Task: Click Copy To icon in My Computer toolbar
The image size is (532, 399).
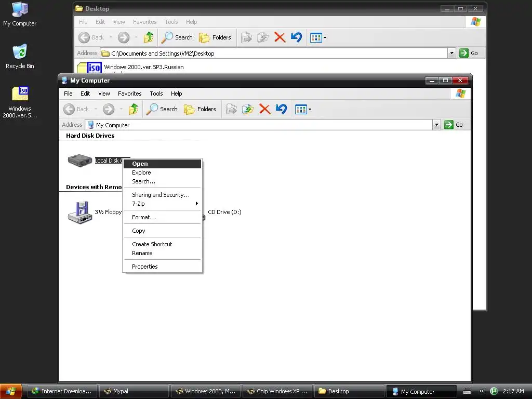Action: click(248, 109)
